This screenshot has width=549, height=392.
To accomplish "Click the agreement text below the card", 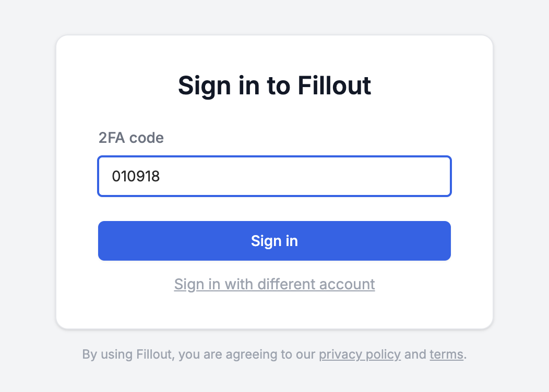I will pyautogui.click(x=274, y=354).
